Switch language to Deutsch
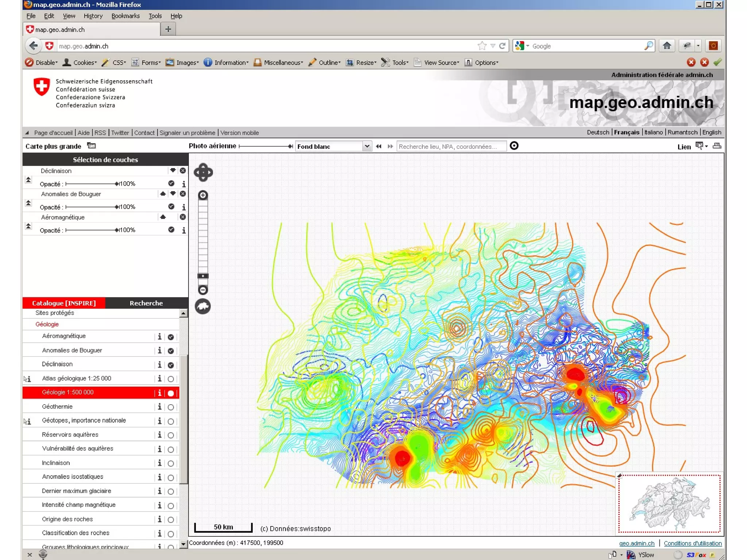Viewport: 747px width, 560px height. (598, 132)
